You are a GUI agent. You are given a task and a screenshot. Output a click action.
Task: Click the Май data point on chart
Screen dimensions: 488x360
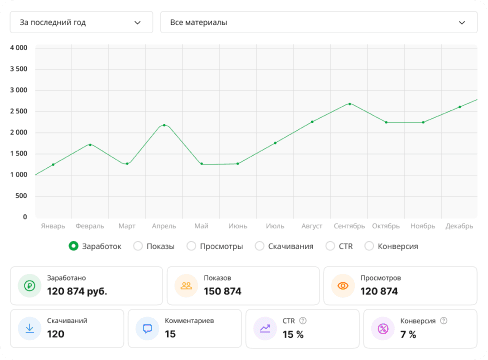pos(202,164)
